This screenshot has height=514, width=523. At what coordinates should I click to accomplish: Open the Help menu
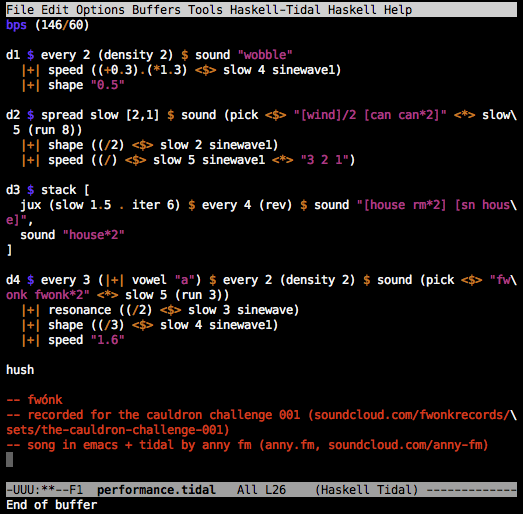click(398, 10)
